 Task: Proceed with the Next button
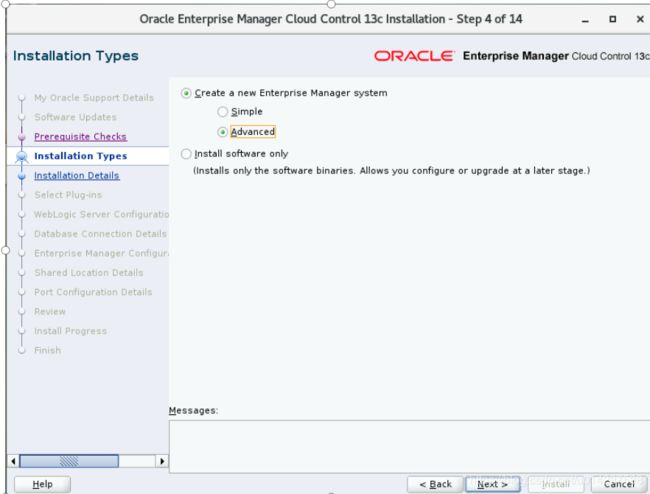492,484
